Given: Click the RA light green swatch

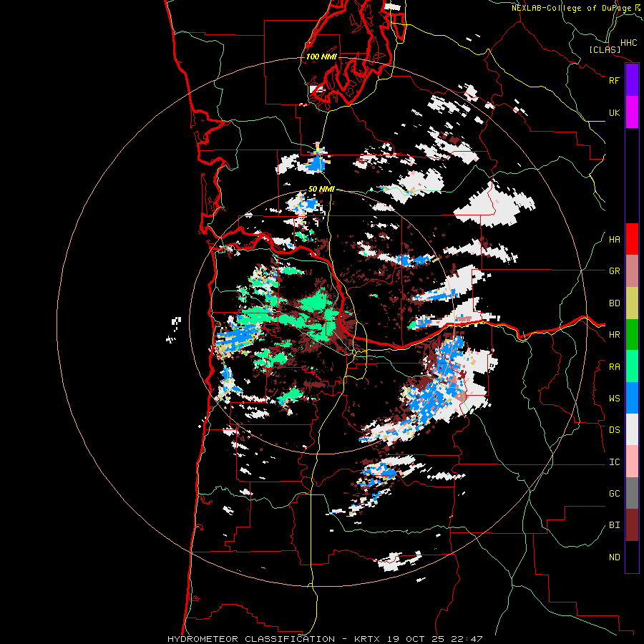Looking at the screenshot, I should click(x=632, y=366).
